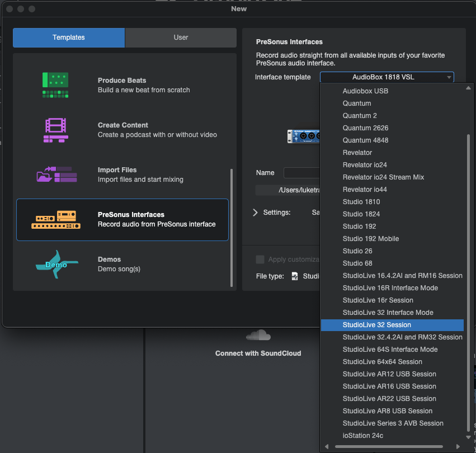Screen dimensions: 476x453
Task: Select StudioLive AR8 USB Session
Action: [392, 411]
